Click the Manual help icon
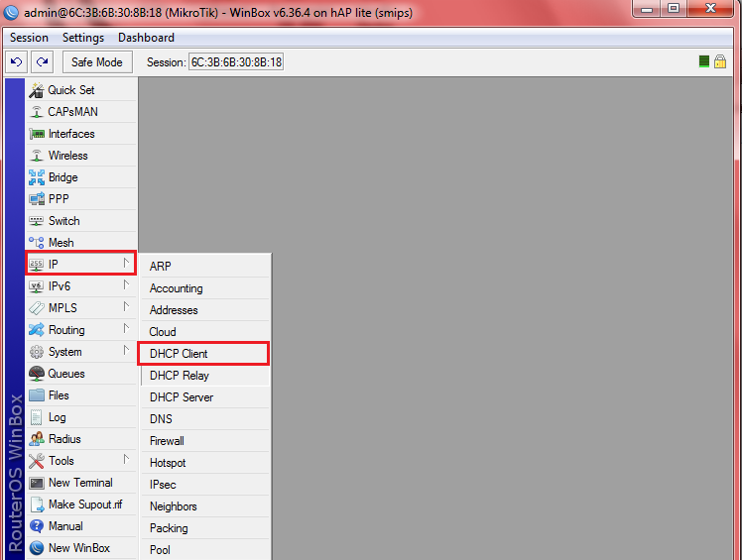The width and height of the screenshot is (742, 560). coord(37,526)
